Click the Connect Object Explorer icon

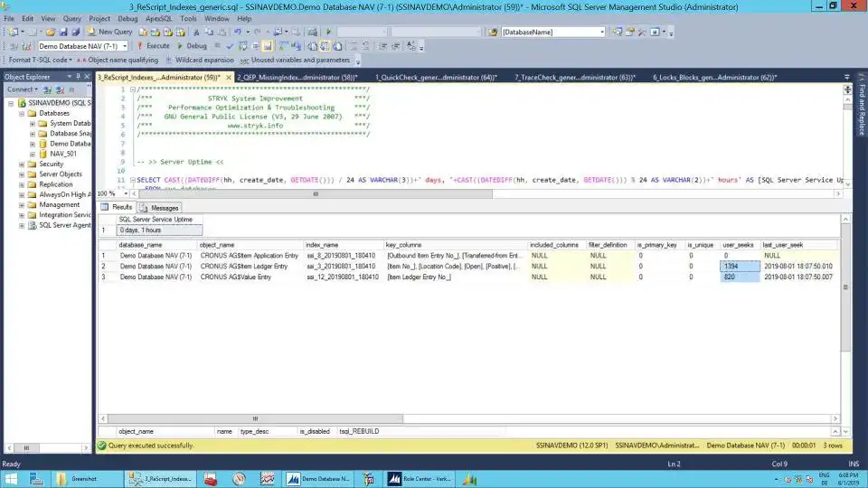pos(48,89)
